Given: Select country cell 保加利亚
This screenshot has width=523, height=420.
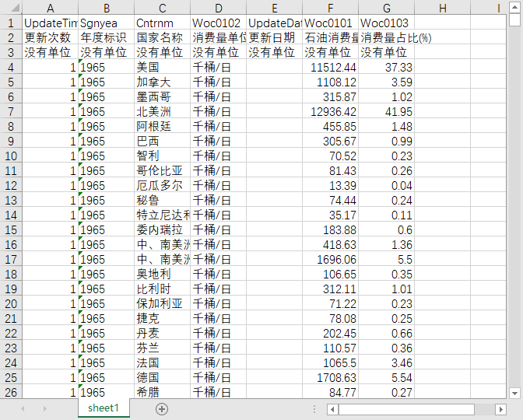Looking at the screenshot, I should tap(162, 303).
